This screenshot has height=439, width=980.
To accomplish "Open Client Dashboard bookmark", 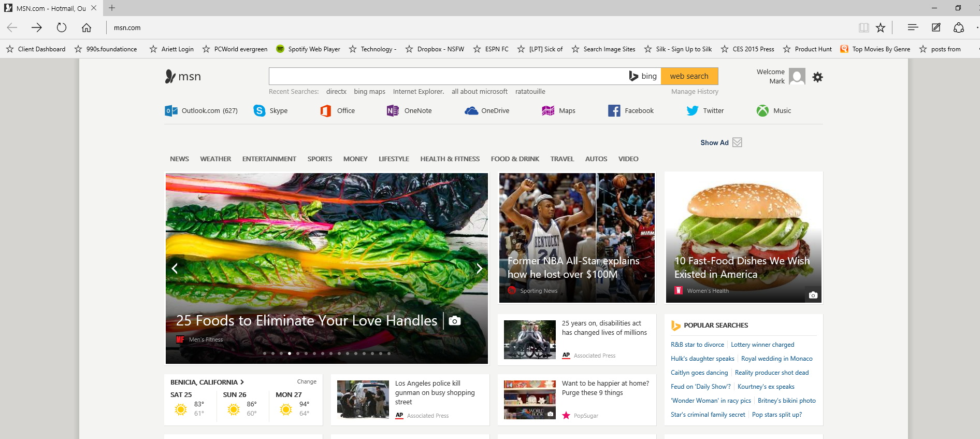I will pos(36,49).
